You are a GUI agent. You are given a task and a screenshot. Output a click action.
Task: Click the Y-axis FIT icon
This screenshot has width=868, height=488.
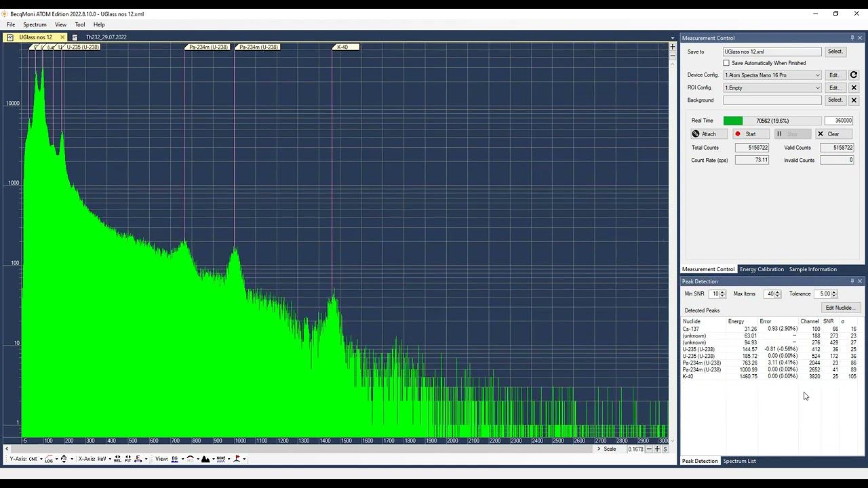64,459
